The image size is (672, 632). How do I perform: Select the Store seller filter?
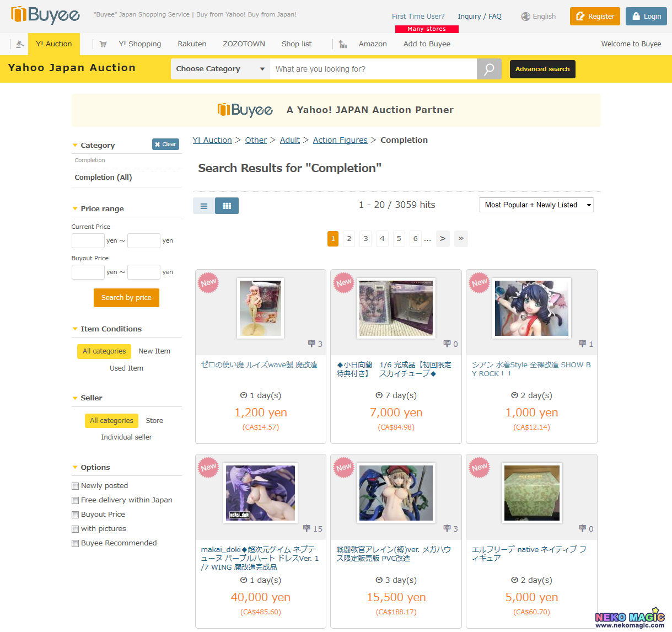tap(154, 421)
